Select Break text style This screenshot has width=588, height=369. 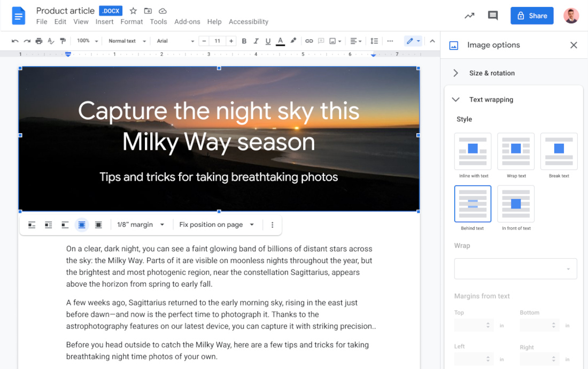(x=559, y=151)
